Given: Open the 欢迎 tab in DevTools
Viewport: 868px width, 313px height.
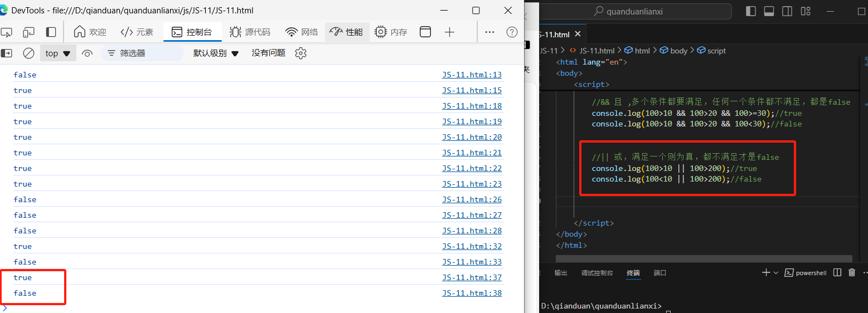Looking at the screenshot, I should point(90,32).
